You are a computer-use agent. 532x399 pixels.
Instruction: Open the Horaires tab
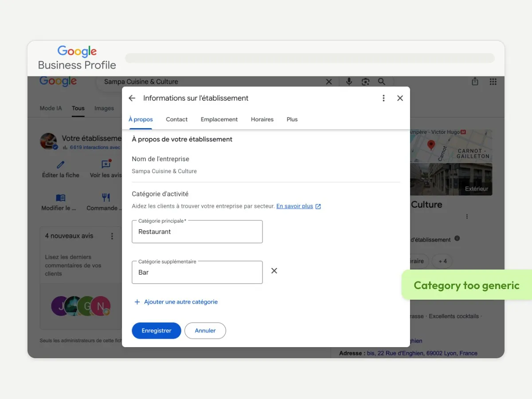[262, 120]
